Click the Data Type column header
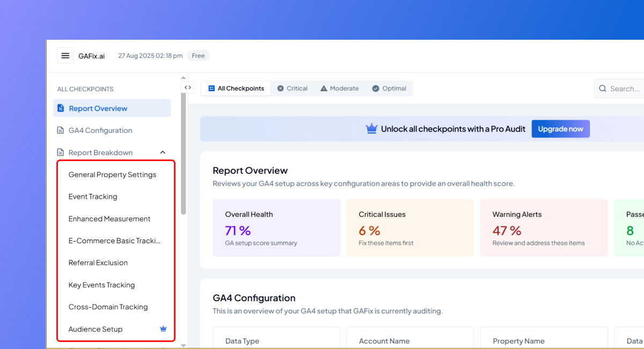This screenshot has width=644, height=349. [x=242, y=341]
